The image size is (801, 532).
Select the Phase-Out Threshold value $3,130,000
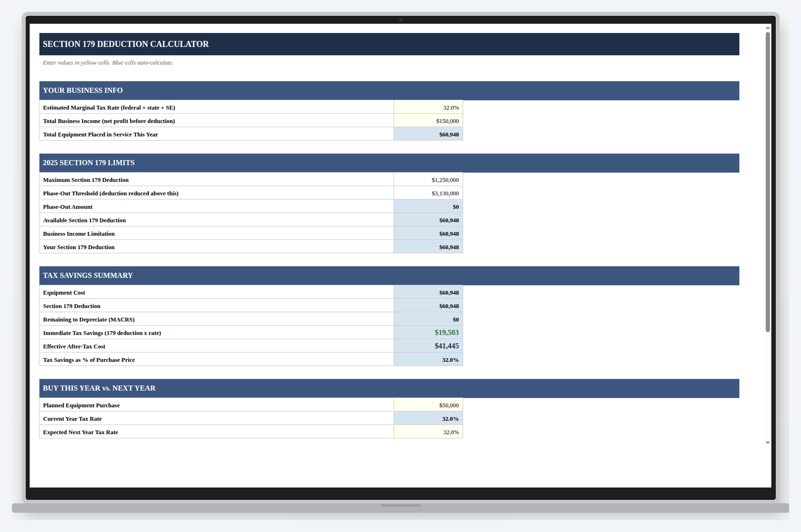point(428,193)
